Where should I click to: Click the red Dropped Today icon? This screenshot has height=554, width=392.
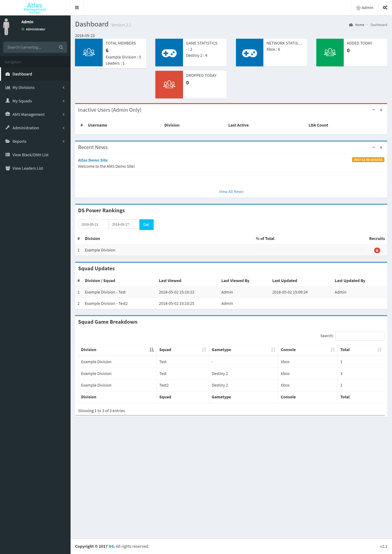169,84
